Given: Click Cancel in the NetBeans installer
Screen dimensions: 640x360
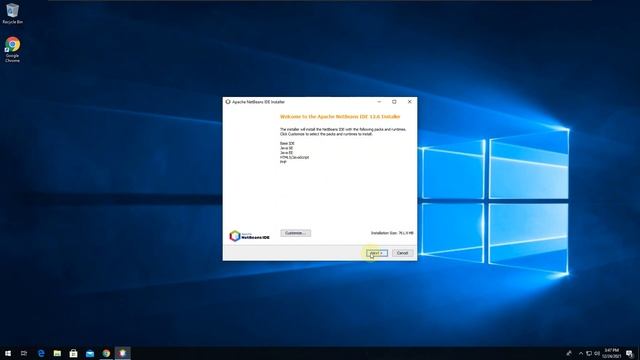Looking at the screenshot, I should (402, 253).
